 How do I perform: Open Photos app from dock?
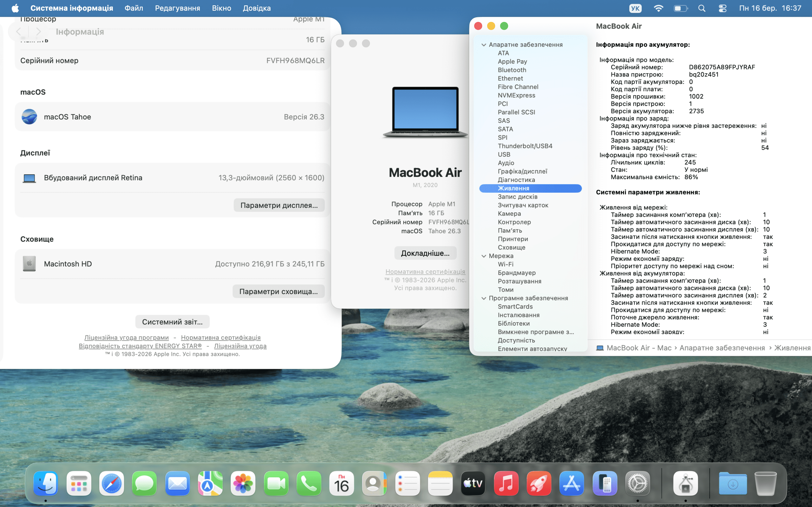243,483
